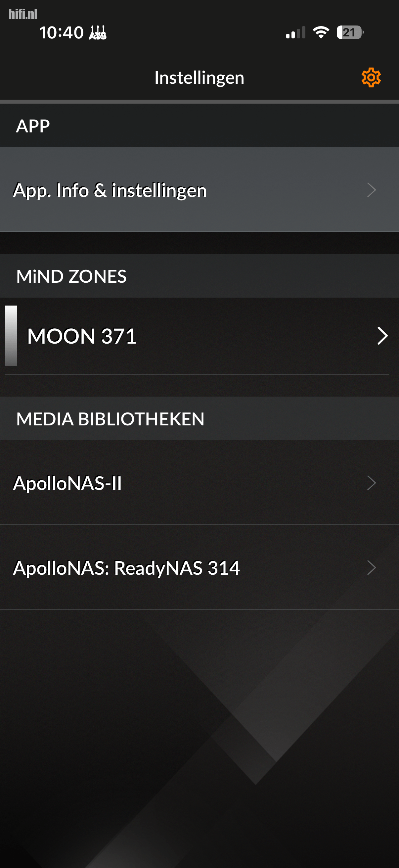Expand App. Info & instellingen chevron
399x868 pixels.
click(x=372, y=190)
